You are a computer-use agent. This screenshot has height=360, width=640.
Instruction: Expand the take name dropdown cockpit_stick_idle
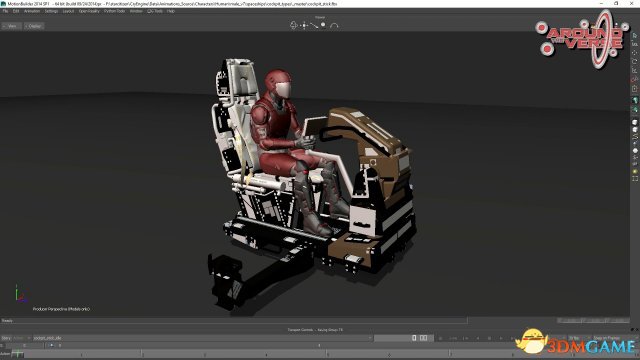pos(202,338)
